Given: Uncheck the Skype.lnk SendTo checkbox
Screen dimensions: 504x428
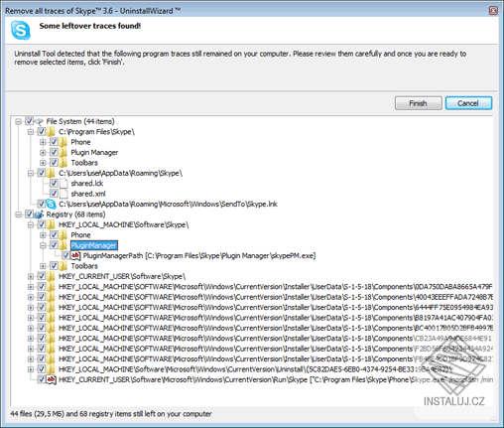Looking at the screenshot, I should (42, 204).
